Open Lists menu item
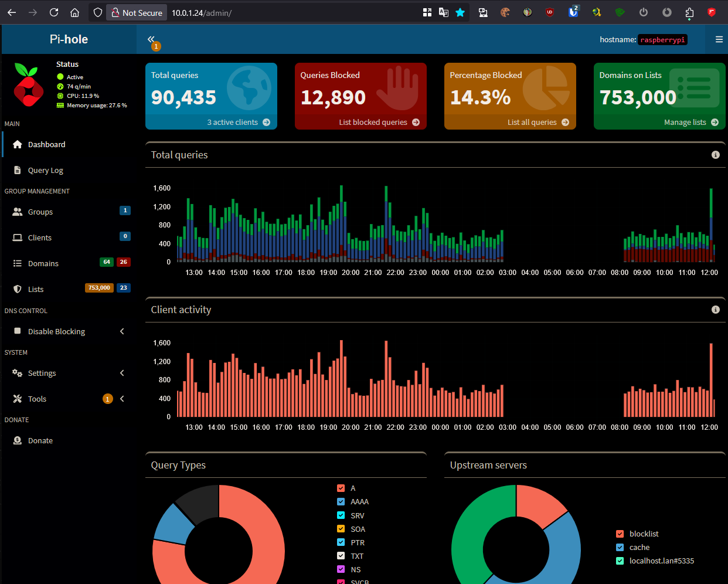The width and height of the screenshot is (728, 584). (x=69, y=289)
